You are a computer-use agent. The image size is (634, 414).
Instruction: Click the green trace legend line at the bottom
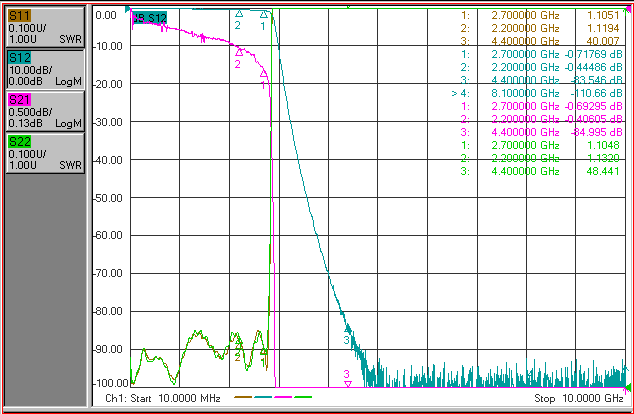303,397
